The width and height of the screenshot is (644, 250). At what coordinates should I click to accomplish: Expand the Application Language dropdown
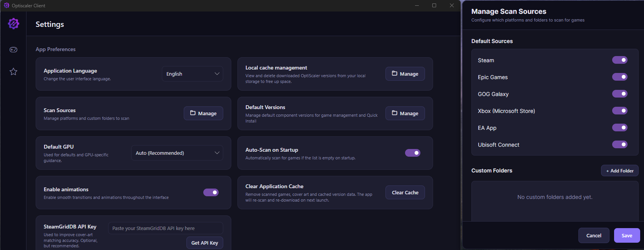[193, 74]
